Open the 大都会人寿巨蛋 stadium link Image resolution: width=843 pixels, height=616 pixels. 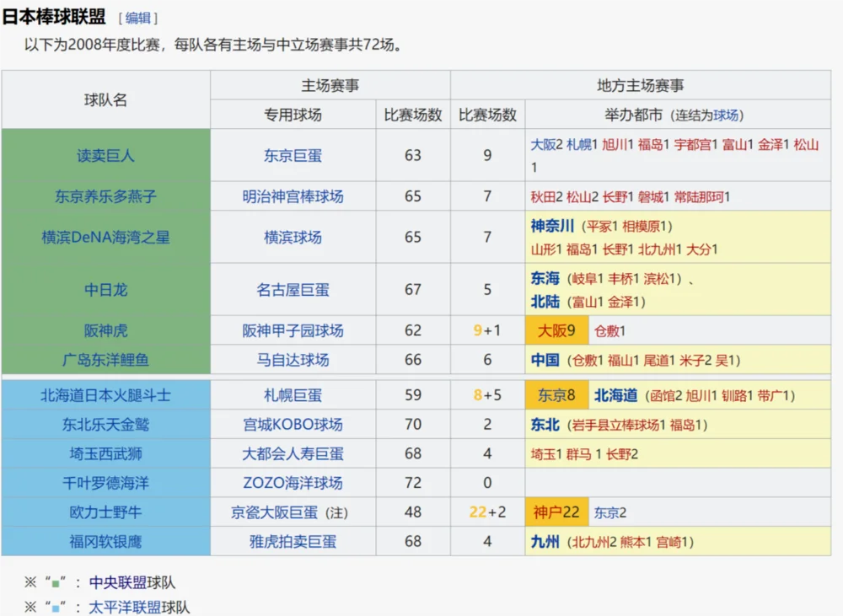tap(293, 453)
